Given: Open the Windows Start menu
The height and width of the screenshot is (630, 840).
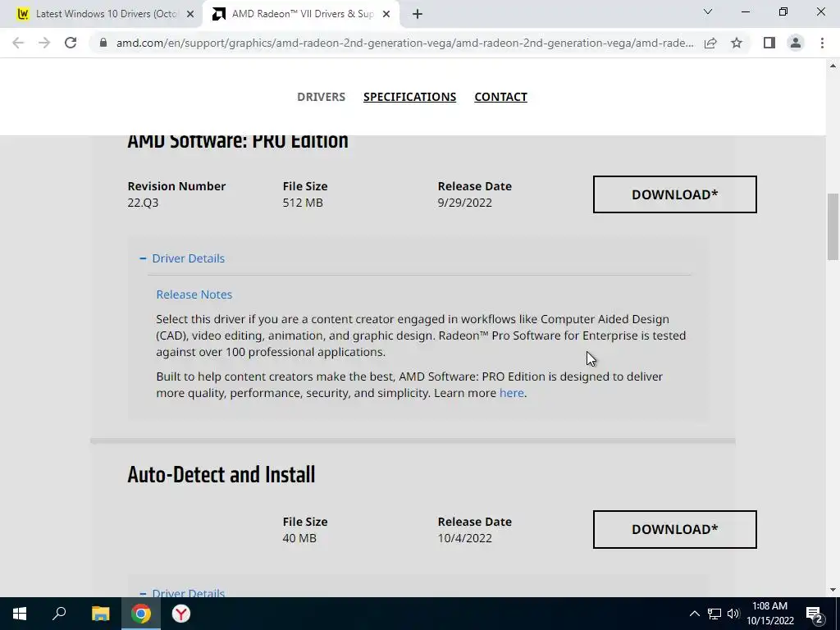Looking at the screenshot, I should tap(20, 614).
